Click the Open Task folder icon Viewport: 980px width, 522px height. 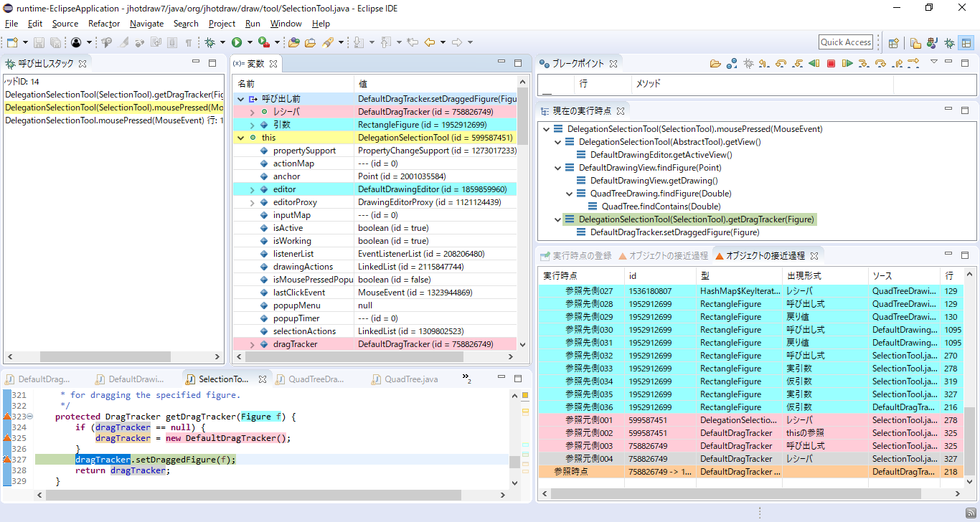pyautogui.click(x=310, y=42)
